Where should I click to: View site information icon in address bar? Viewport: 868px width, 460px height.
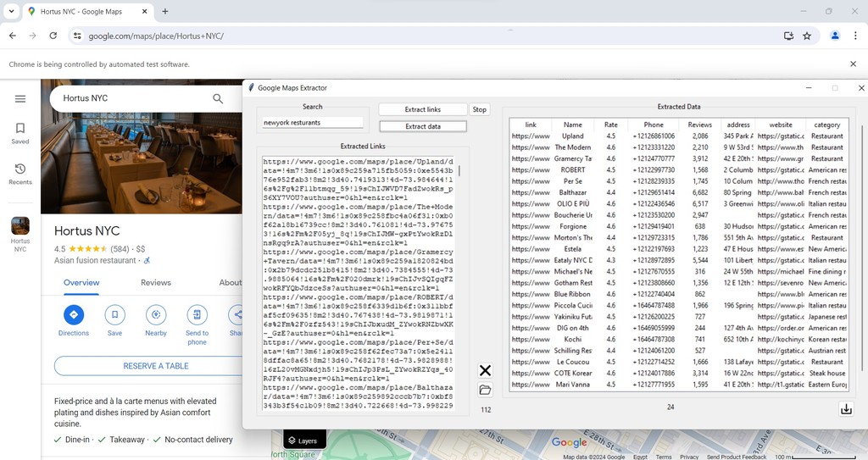[77, 36]
